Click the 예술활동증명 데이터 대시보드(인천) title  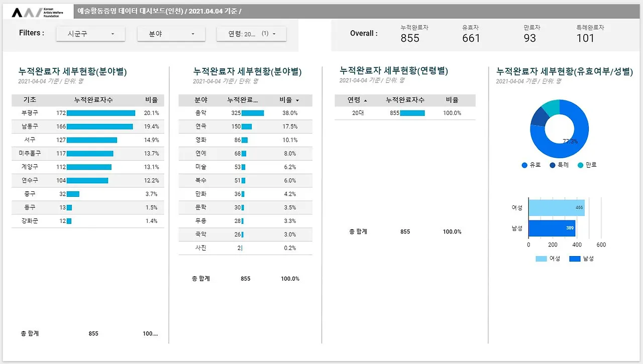(130, 11)
